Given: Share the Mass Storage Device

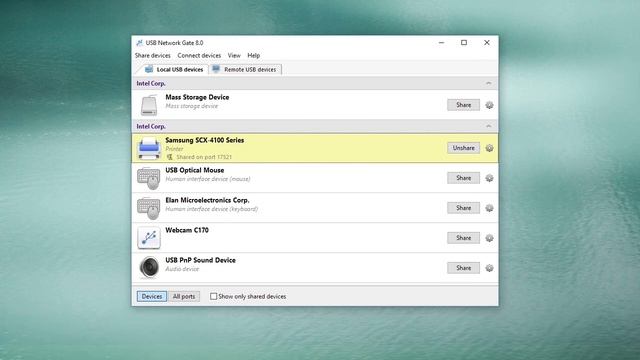Looking at the screenshot, I should point(463,105).
